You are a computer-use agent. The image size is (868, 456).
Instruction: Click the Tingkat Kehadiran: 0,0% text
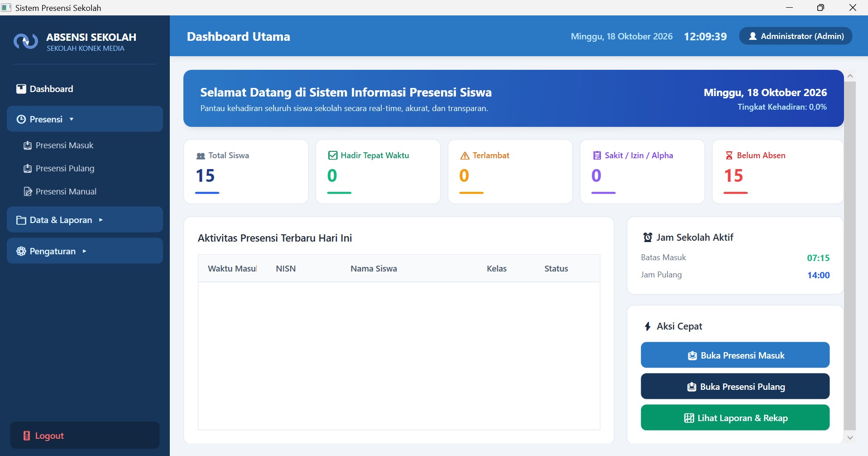[782, 107]
